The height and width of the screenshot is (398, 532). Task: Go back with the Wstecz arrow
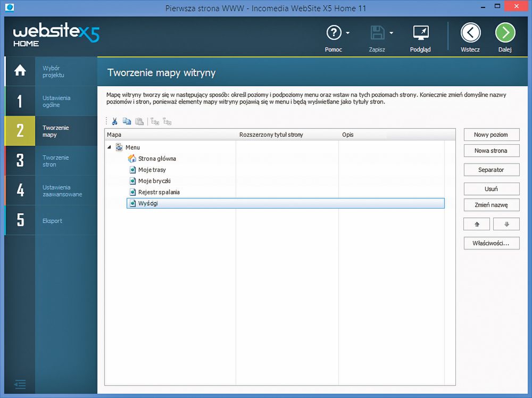tap(470, 33)
